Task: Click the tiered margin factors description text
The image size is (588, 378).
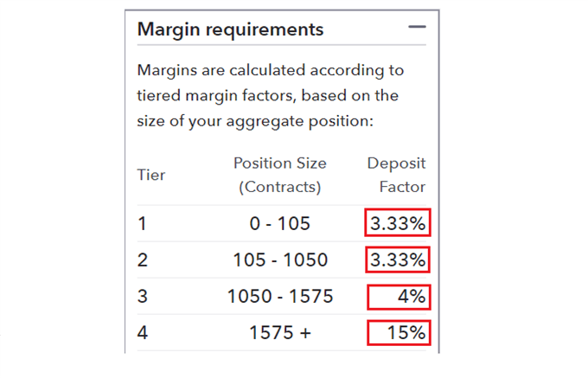Action: click(x=270, y=95)
